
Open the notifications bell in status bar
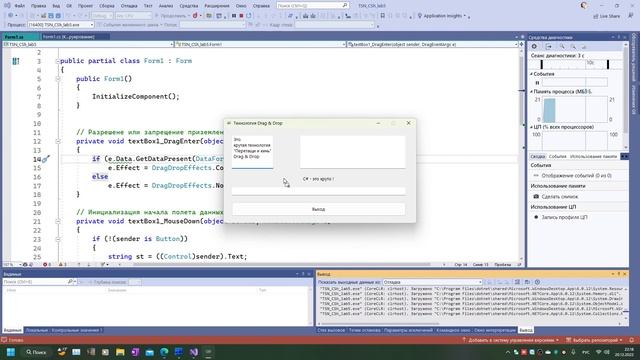[631, 340]
